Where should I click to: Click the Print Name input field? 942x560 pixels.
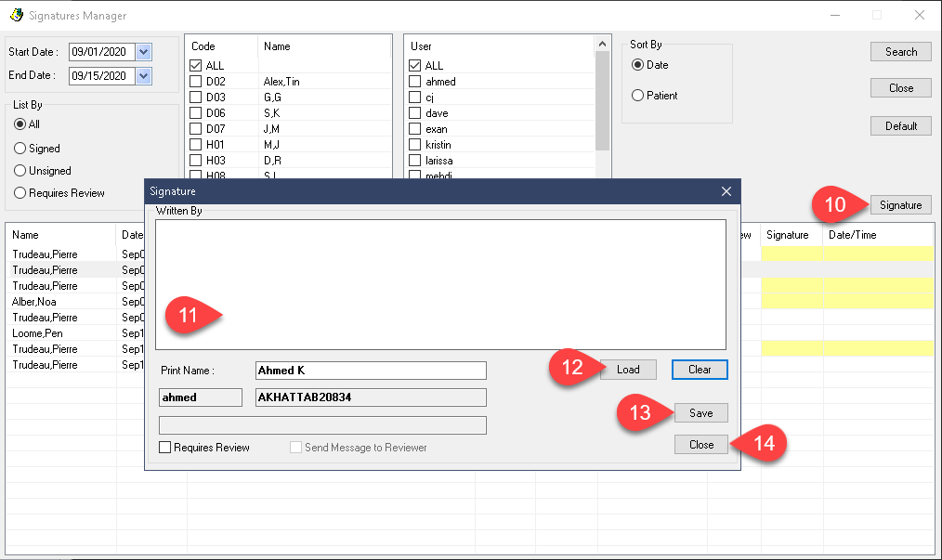[371, 371]
